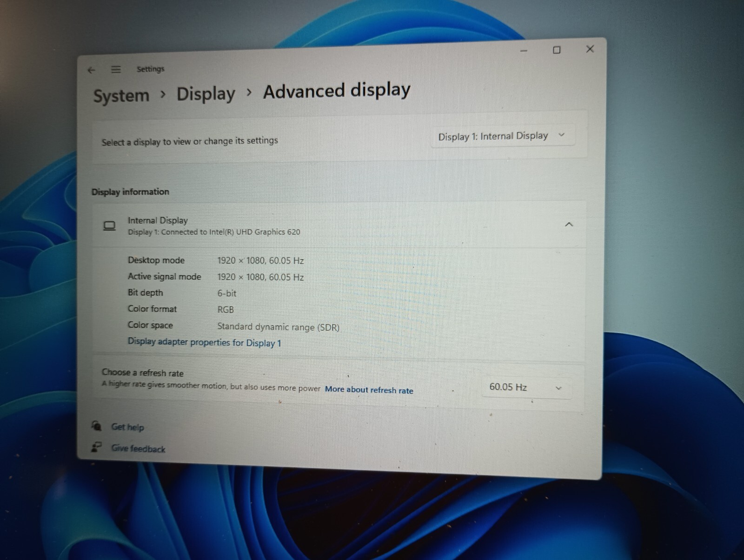
Task: Open the More about refresh rate link
Action: tap(369, 390)
